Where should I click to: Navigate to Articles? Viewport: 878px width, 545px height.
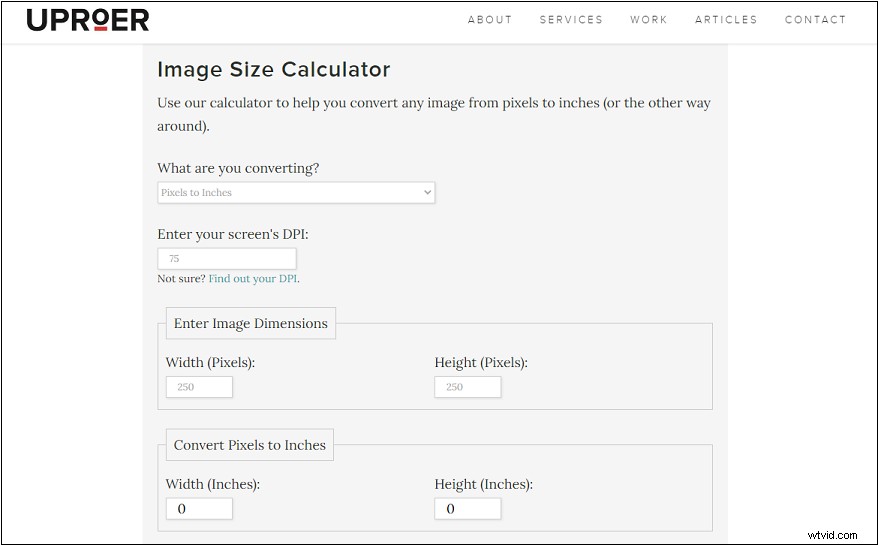tap(726, 20)
